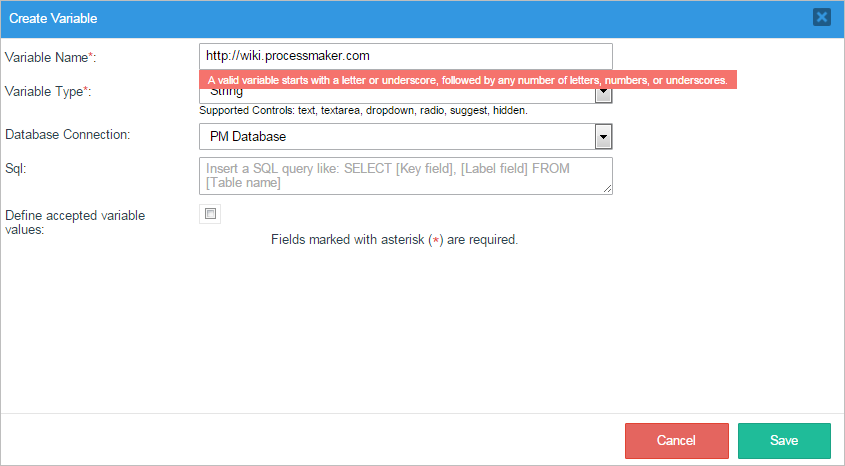Click the Supported Controls hint text
This screenshot has height=466, width=845.
click(363, 110)
